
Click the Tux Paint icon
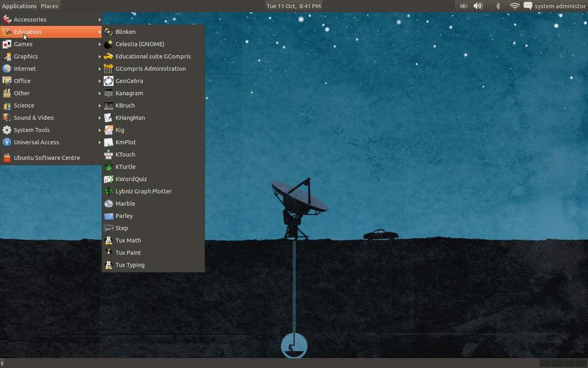pyautogui.click(x=109, y=253)
